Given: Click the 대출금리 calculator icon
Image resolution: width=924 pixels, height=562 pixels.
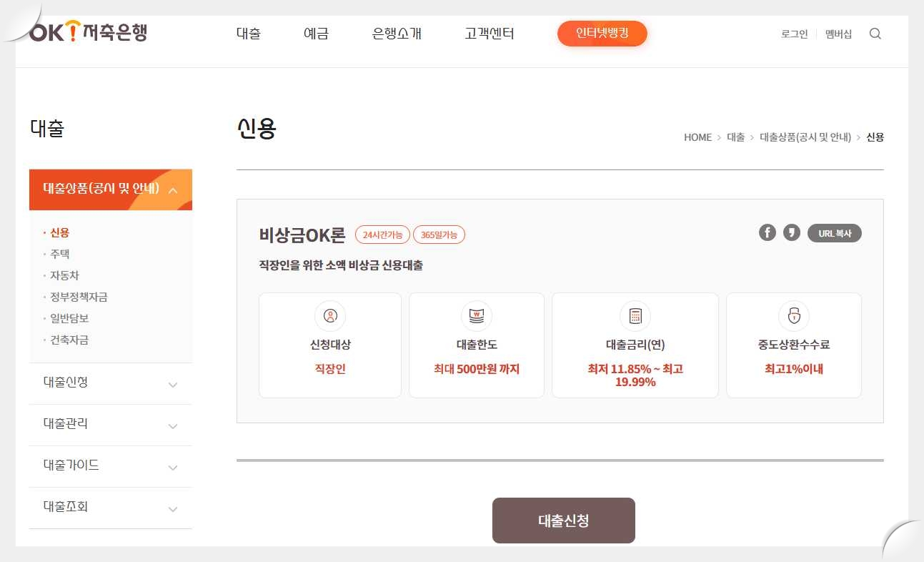Looking at the screenshot, I should (x=635, y=315).
